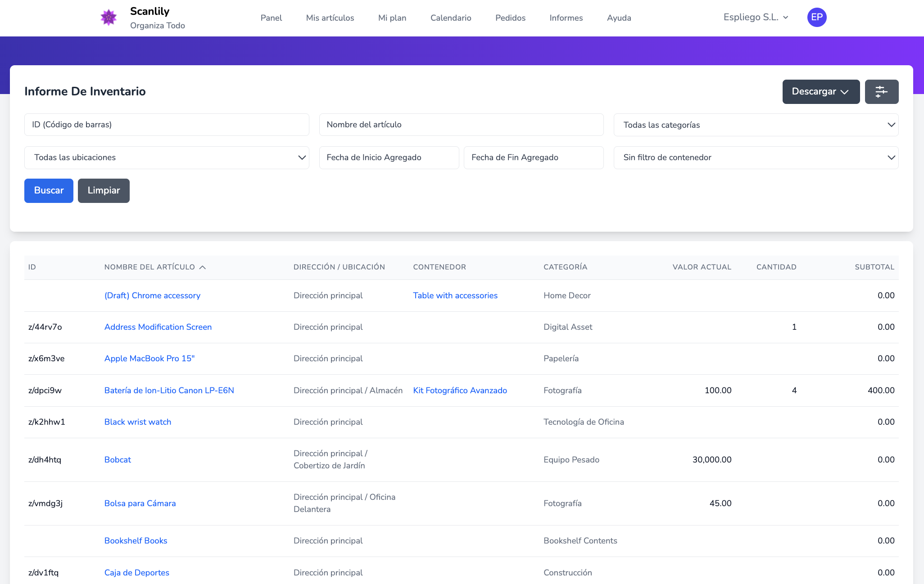
Task: Open the Batería de Ion-Litio Canon LP-E6N link
Action: pos(169,391)
